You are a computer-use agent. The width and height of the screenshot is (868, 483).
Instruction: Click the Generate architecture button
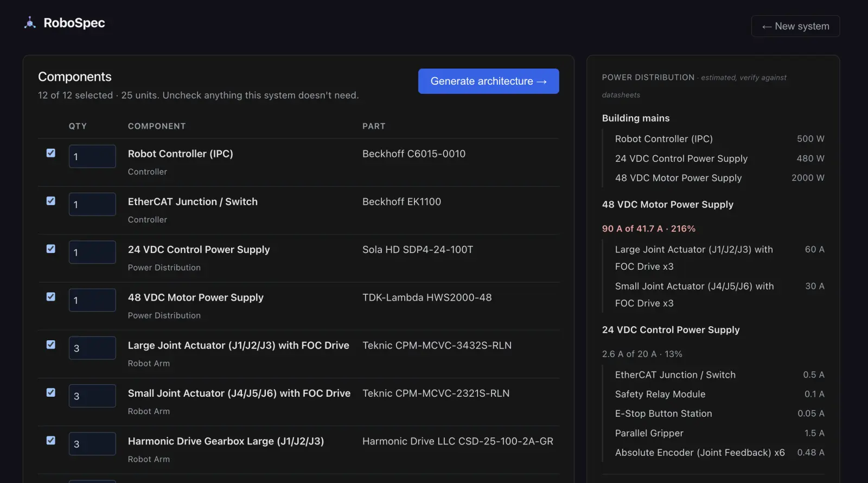(x=488, y=81)
